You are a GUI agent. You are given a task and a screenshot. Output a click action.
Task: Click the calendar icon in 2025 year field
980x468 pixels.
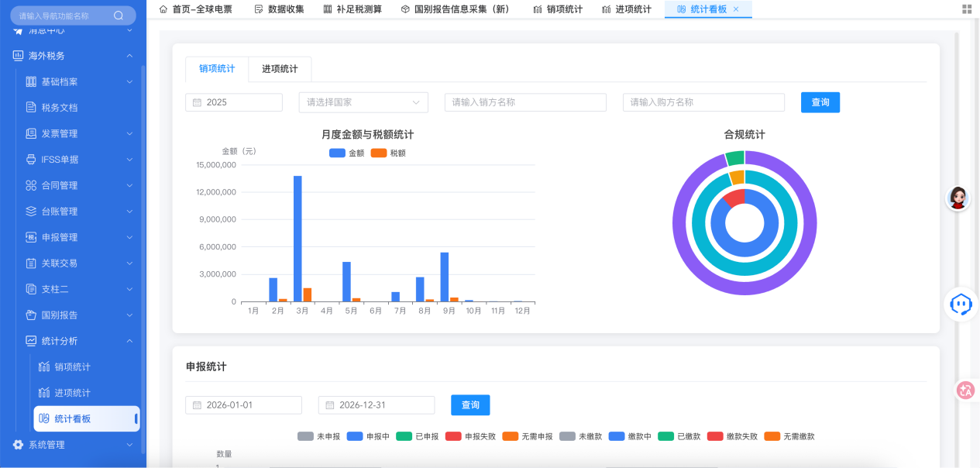tap(197, 102)
